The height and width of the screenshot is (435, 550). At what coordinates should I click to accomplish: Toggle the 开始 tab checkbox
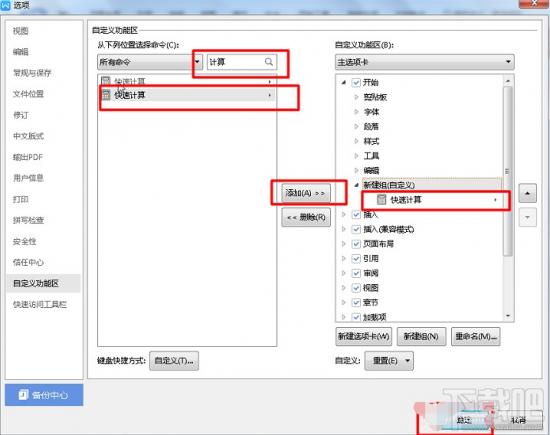tap(356, 82)
